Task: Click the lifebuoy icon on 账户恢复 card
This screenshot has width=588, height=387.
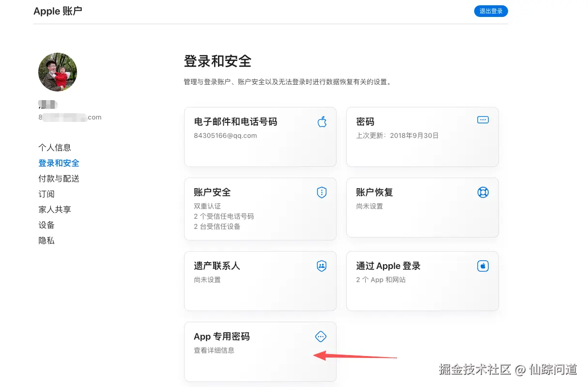Action: click(x=483, y=193)
